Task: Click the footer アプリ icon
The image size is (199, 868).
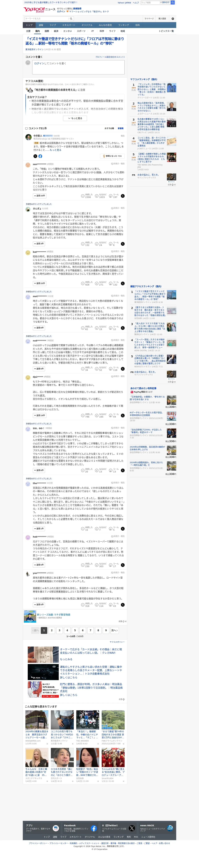Action: coord(56,828)
